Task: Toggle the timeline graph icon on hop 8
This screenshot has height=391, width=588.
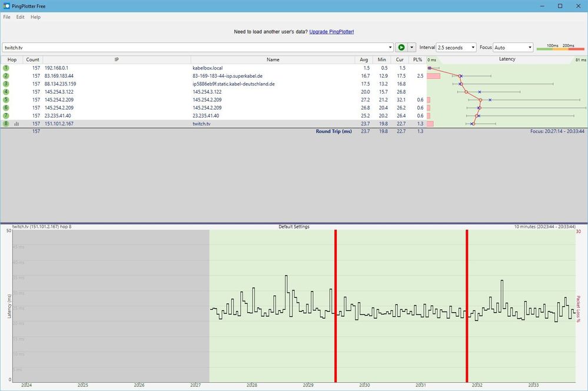Action: 16,124
